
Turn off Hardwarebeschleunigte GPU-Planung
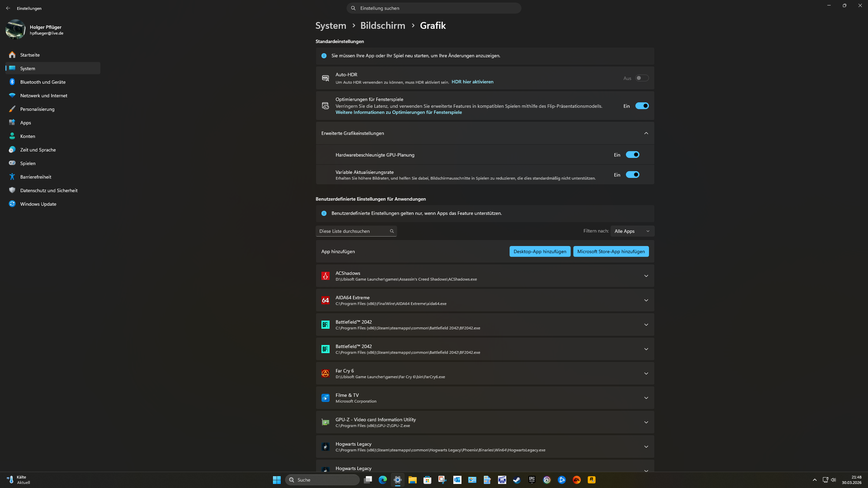point(633,155)
